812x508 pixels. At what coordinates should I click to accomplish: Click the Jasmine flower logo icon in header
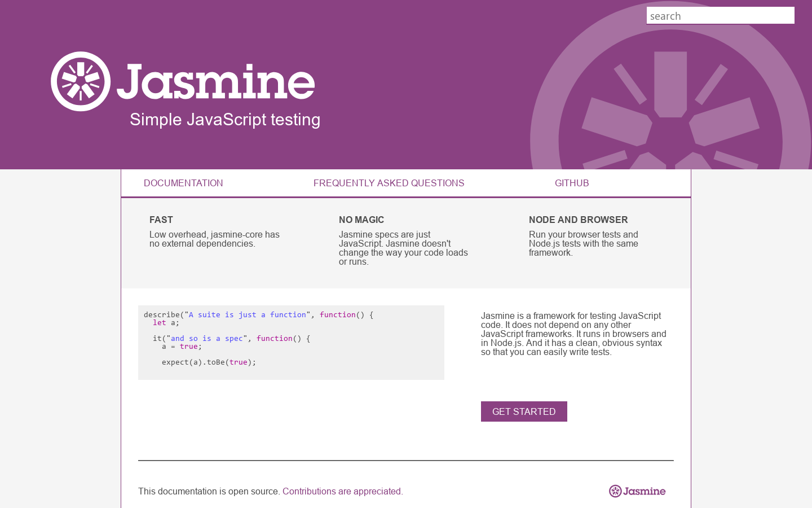coord(81,81)
